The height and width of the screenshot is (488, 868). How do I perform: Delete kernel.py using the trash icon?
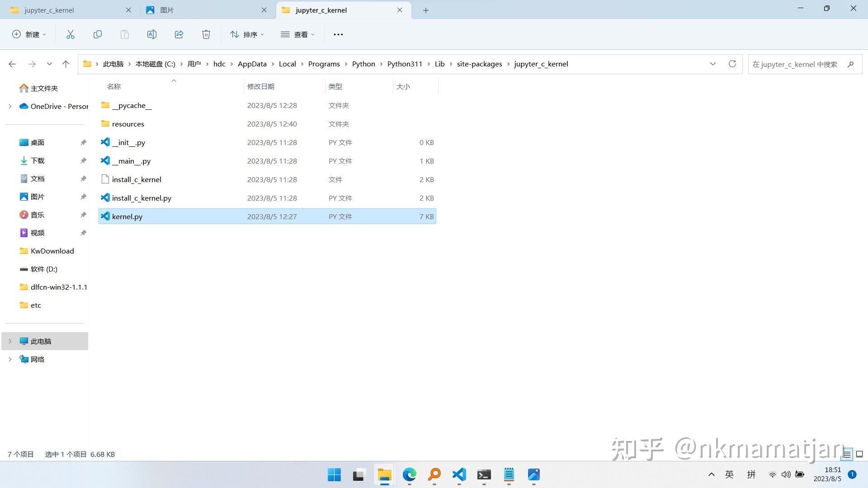click(x=206, y=34)
